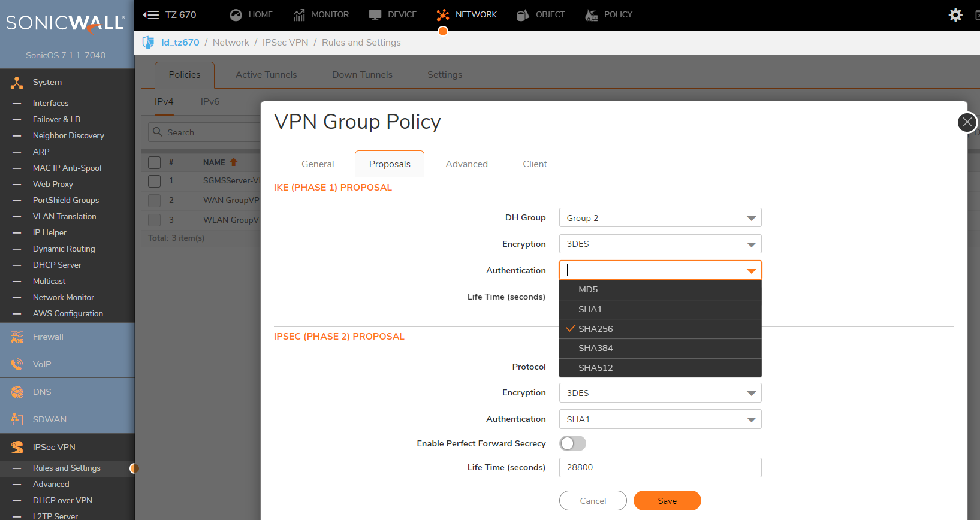Click the VoIP phone icon
980x520 pixels.
[x=17, y=364]
